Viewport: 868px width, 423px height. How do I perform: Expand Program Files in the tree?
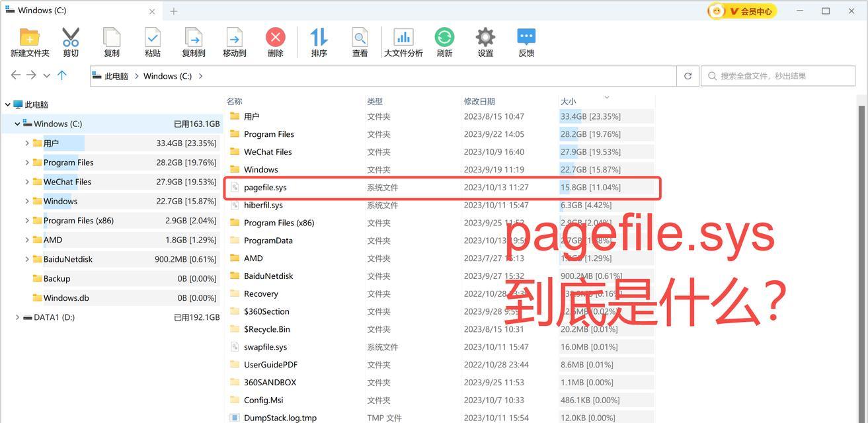tap(27, 163)
